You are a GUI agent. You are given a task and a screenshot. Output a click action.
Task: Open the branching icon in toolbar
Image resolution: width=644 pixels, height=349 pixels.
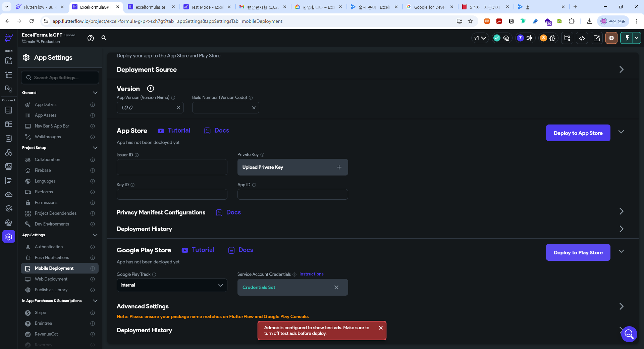(567, 38)
